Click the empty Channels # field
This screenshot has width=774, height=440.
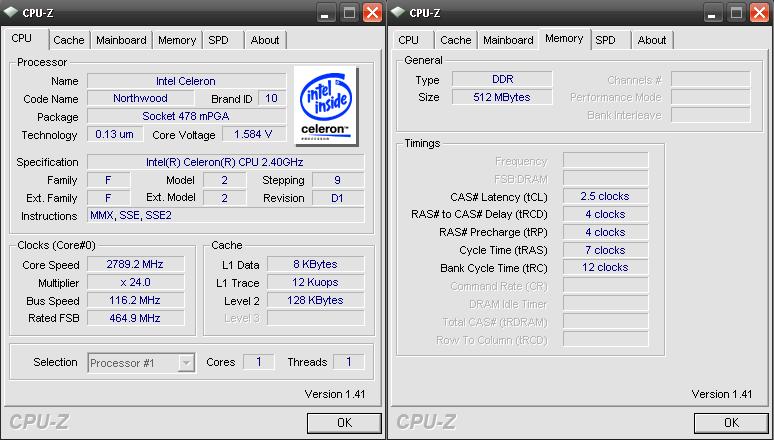[711, 80]
